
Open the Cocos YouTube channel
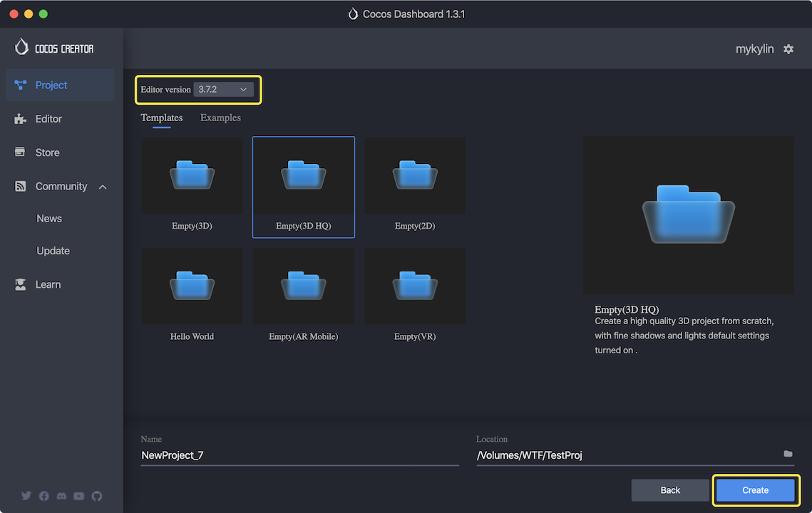[x=78, y=496]
